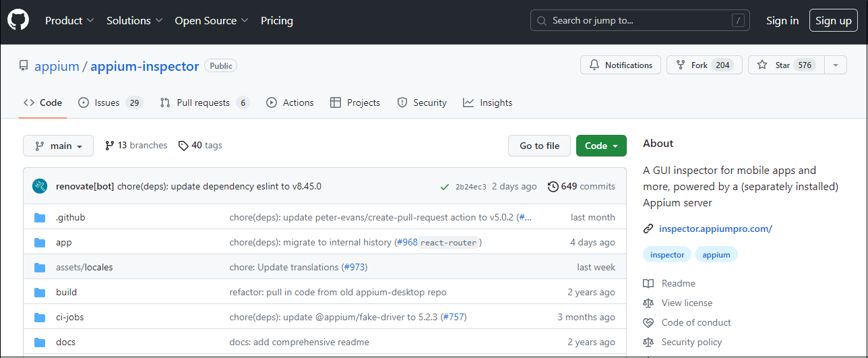Open the Code of conduct link
Screen dimensions: 868x358
tap(695, 322)
